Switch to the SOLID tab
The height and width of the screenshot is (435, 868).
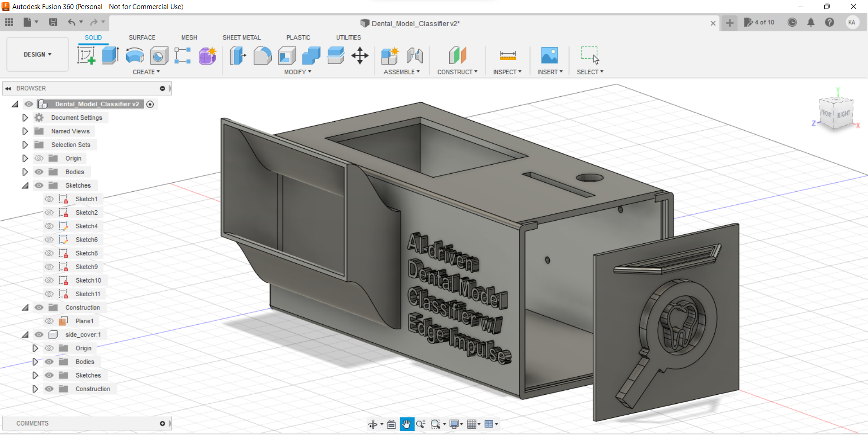point(93,38)
